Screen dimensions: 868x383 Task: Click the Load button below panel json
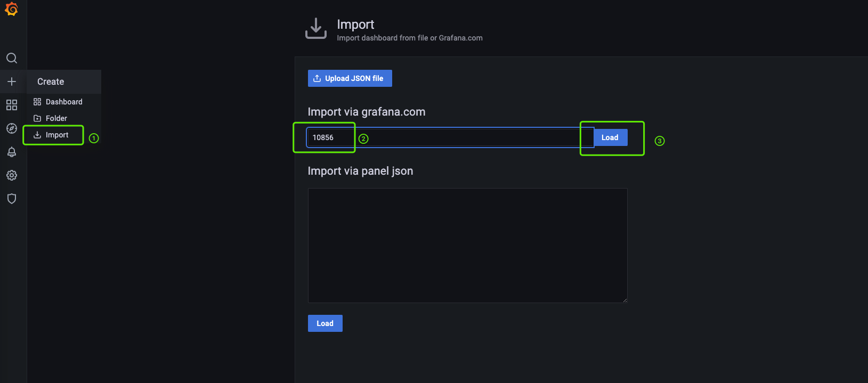click(x=325, y=323)
